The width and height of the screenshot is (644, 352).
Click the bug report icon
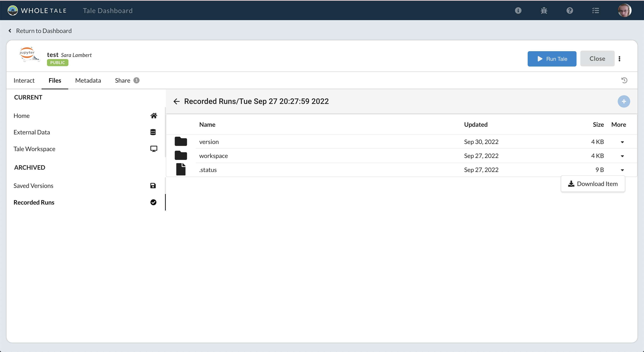(544, 11)
